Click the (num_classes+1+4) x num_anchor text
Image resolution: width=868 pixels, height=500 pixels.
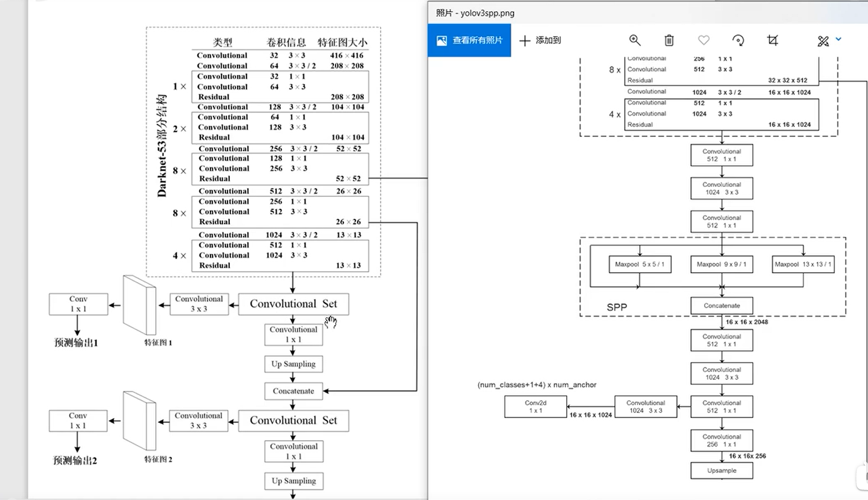[x=537, y=385]
